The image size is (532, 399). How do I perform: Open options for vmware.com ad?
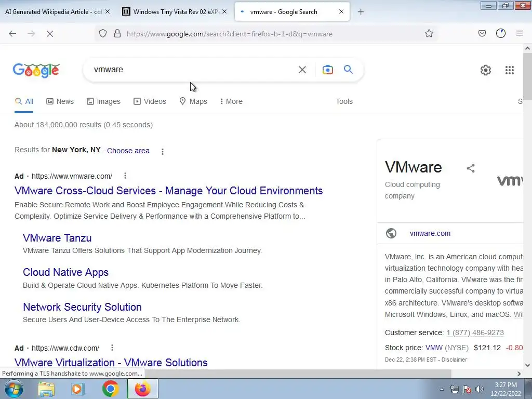point(125,176)
